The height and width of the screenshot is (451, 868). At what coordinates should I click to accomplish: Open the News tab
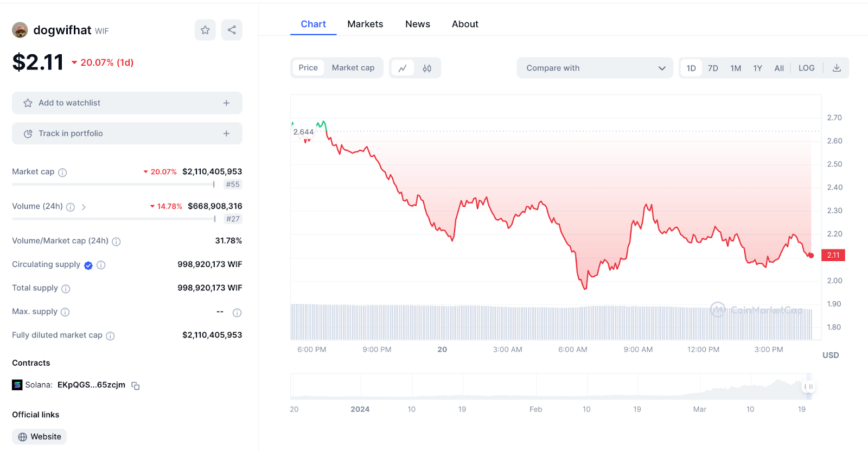[x=418, y=24]
